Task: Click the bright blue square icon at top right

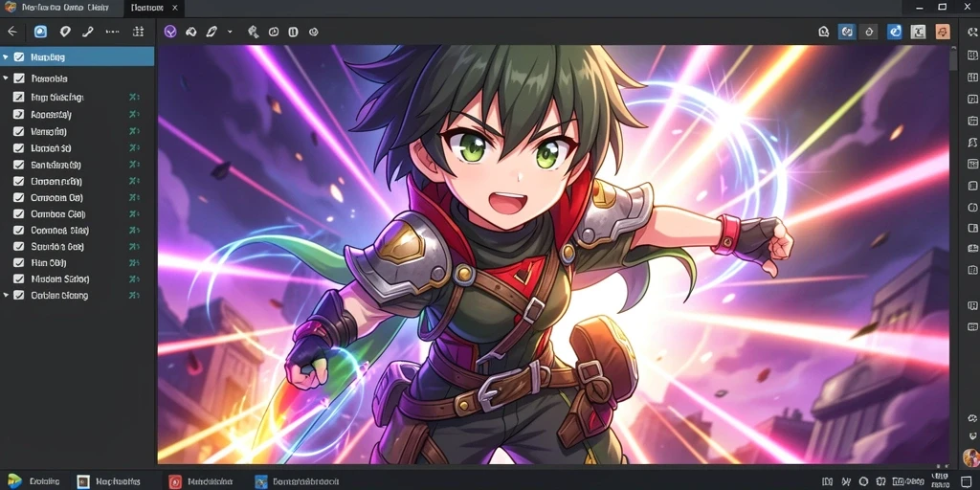Action: coord(895,32)
